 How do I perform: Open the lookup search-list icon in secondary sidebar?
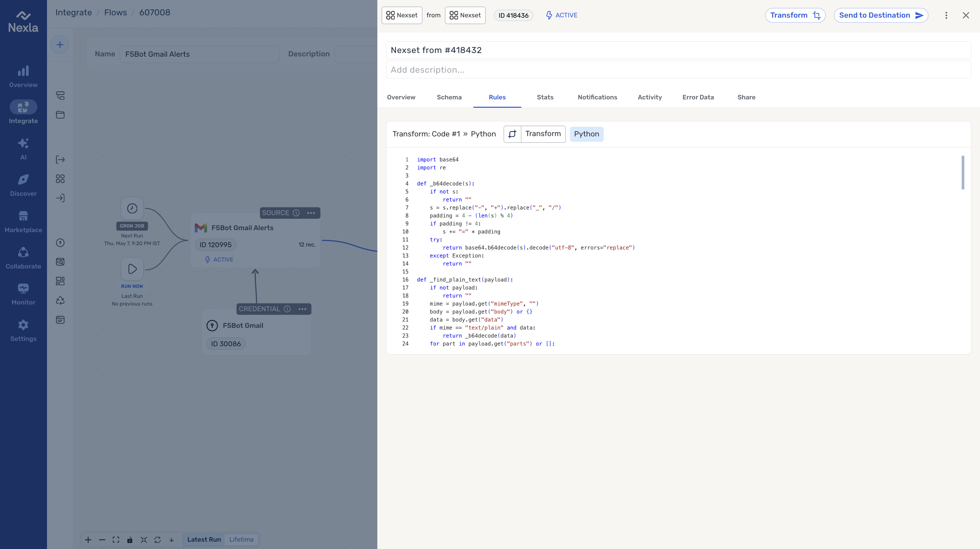[x=60, y=261]
